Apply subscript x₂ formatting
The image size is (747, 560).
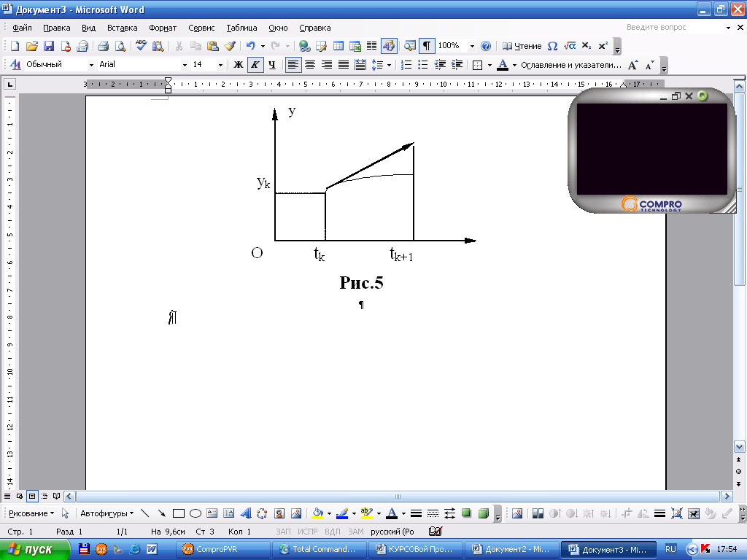pyautogui.click(x=587, y=46)
